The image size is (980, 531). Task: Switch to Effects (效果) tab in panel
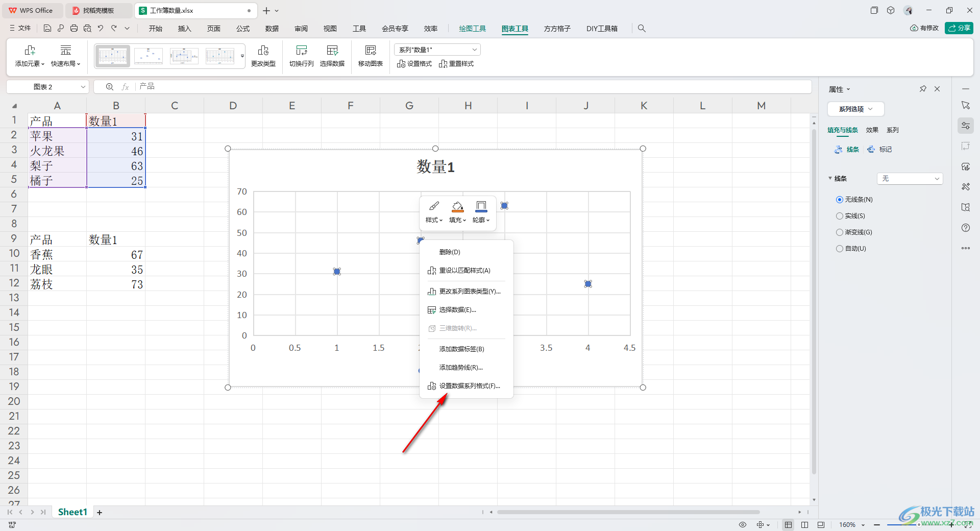872,130
